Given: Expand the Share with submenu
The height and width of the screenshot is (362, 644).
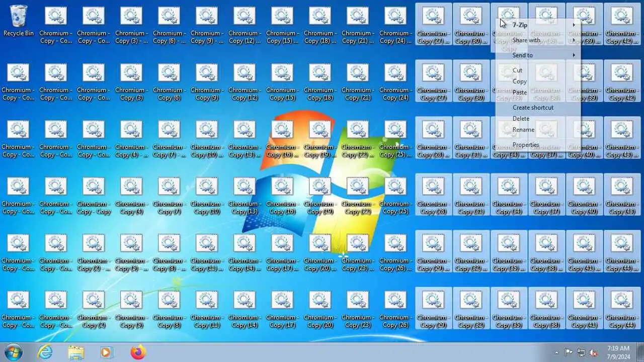Looking at the screenshot, I should click(x=538, y=40).
